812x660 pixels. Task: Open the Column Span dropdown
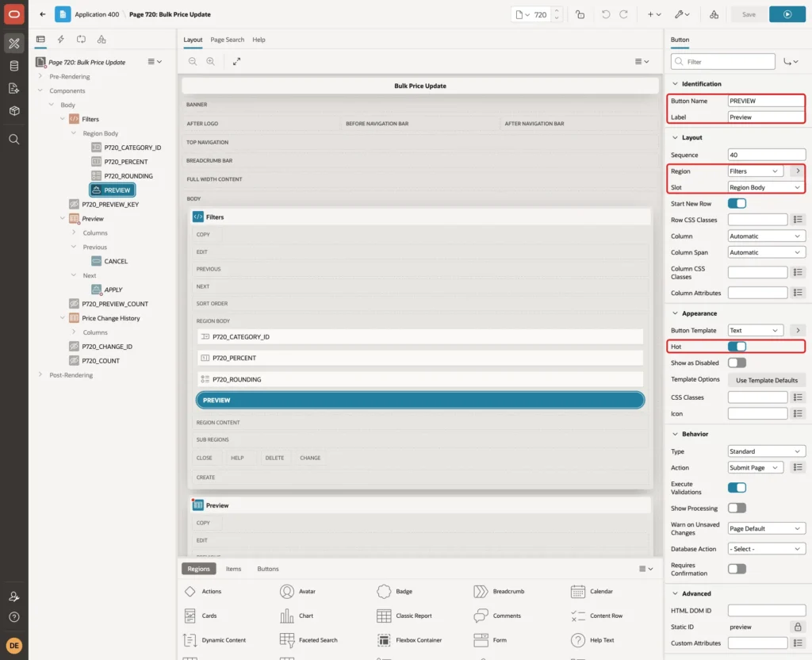[x=767, y=252]
